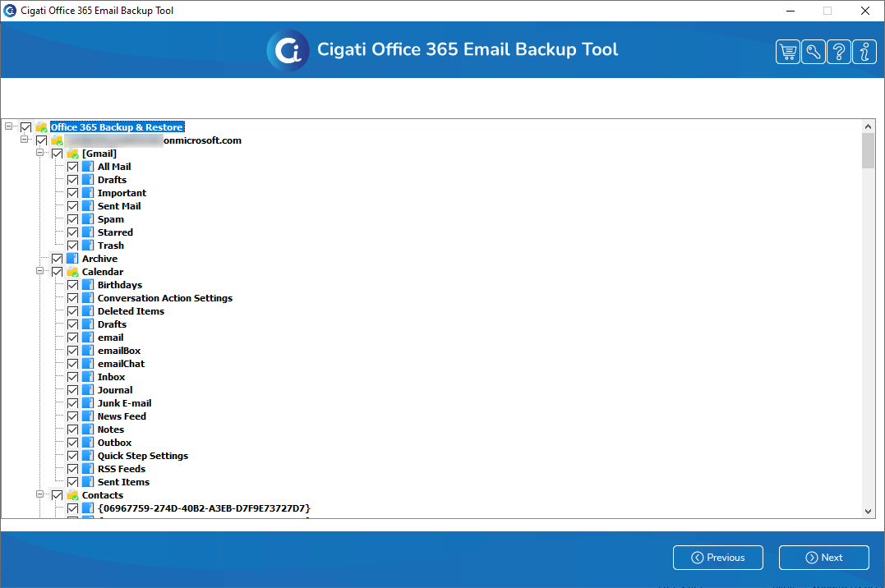Click the Birthdays blue folder icon
This screenshot has width=885, height=588.
[x=88, y=285]
